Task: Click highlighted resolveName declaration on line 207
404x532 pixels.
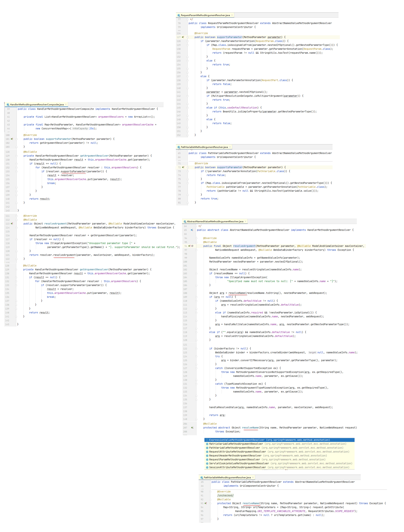Action: pyautogui.click(x=250, y=428)
